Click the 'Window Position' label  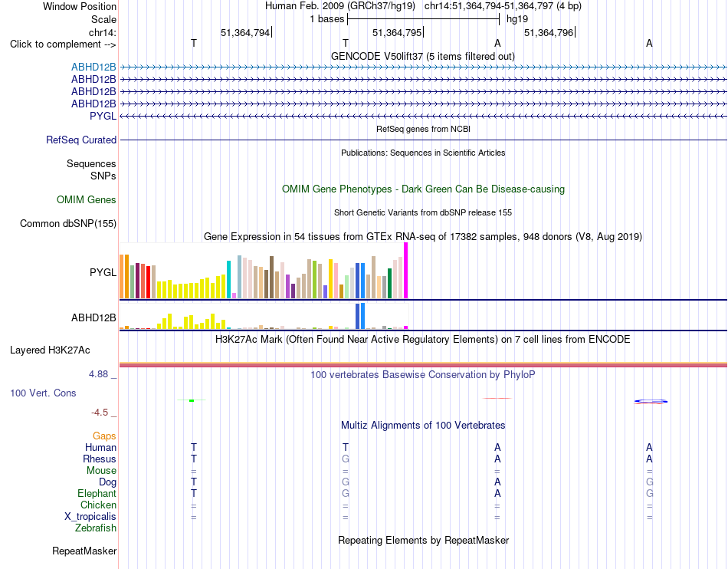tap(80, 6)
